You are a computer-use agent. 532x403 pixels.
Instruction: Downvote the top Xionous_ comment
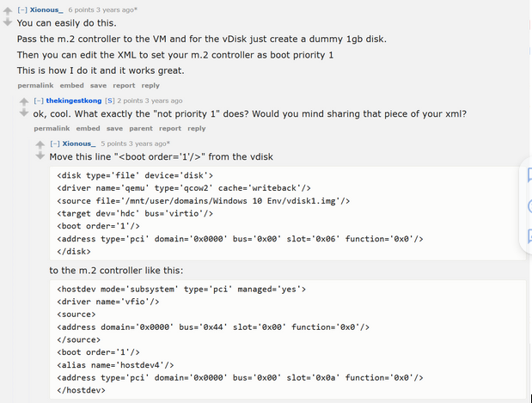(8, 21)
